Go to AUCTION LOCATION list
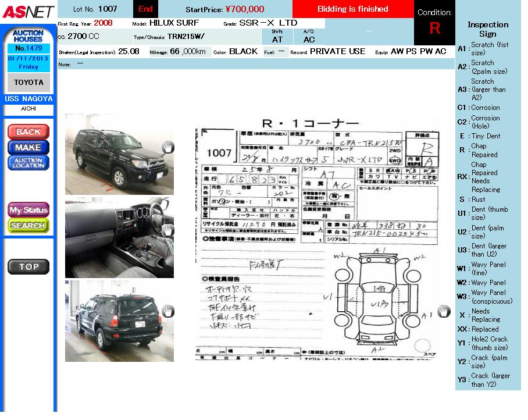 [28, 163]
